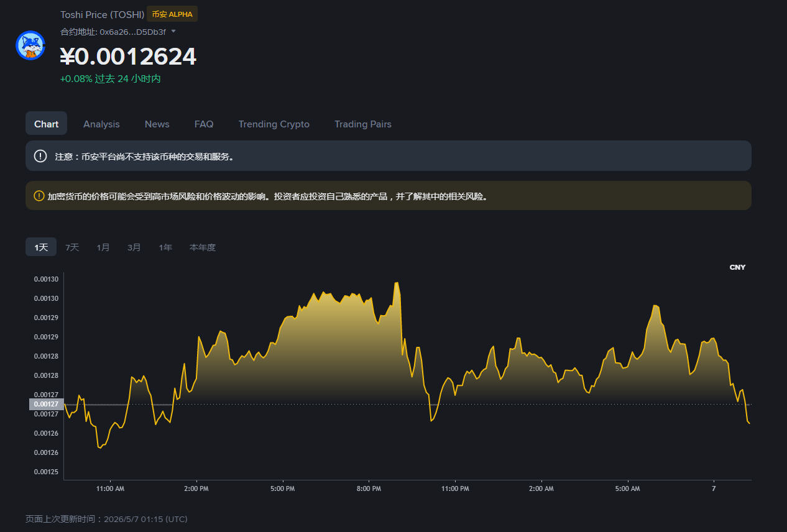Click the exclamation icon in the 注意 notice
This screenshot has height=532, width=787.
click(x=40, y=156)
